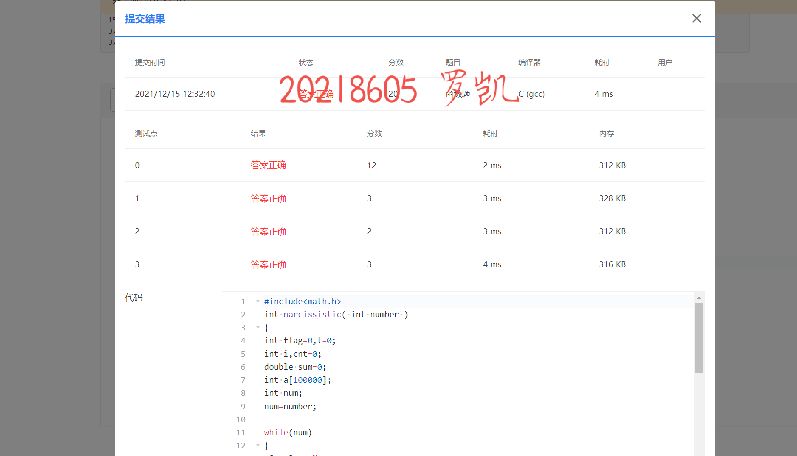Click memory value in test point 2 row
This screenshot has width=797, height=456.
[x=612, y=231]
